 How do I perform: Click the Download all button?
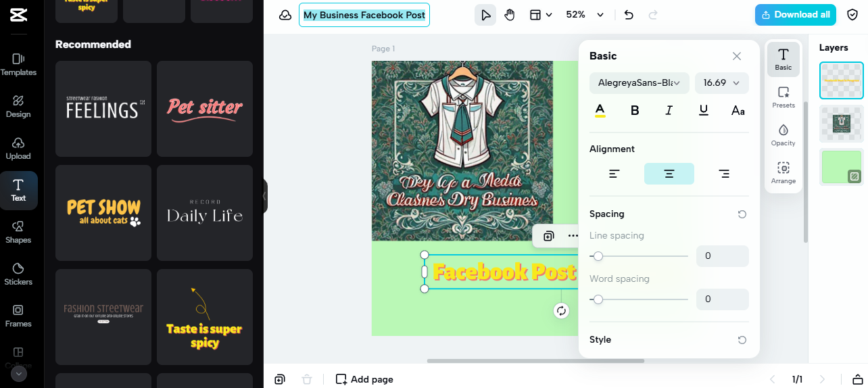point(796,15)
